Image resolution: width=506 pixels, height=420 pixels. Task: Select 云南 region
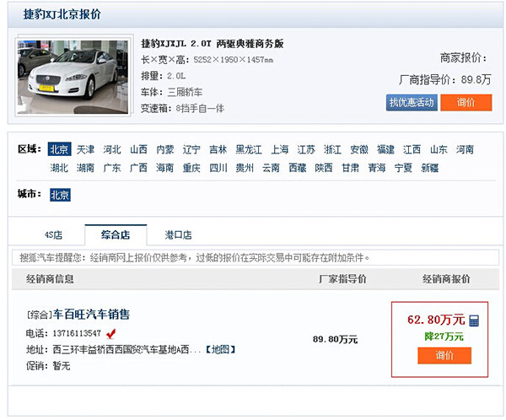coord(271,168)
